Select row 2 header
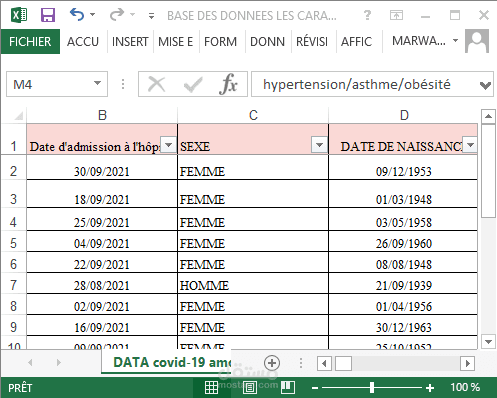This screenshot has width=497, height=398. tap(13, 171)
